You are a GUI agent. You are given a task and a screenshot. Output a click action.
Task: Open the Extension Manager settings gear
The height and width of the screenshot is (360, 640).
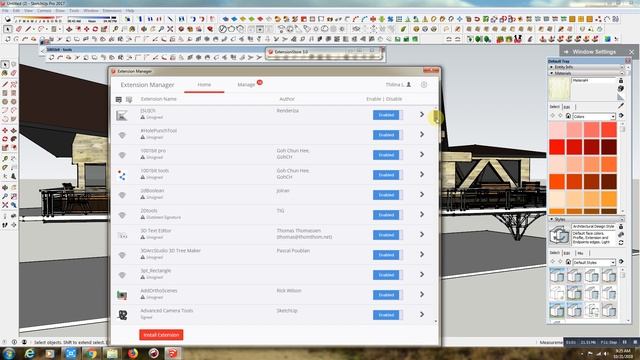tap(424, 84)
